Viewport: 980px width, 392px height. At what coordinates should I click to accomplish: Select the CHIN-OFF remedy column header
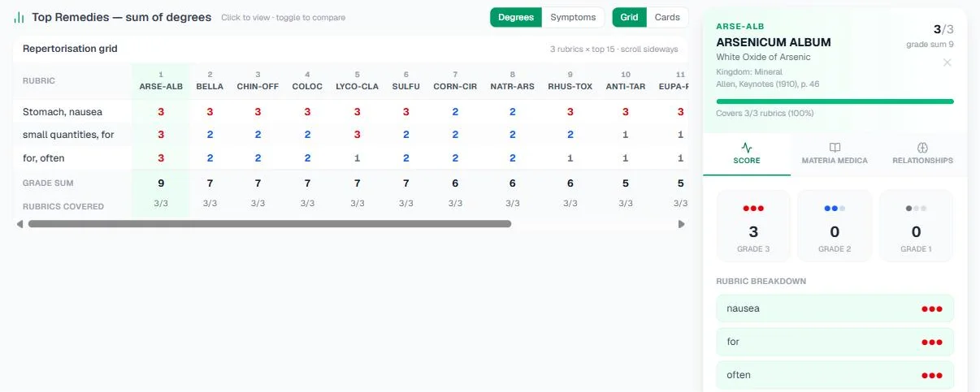258,81
